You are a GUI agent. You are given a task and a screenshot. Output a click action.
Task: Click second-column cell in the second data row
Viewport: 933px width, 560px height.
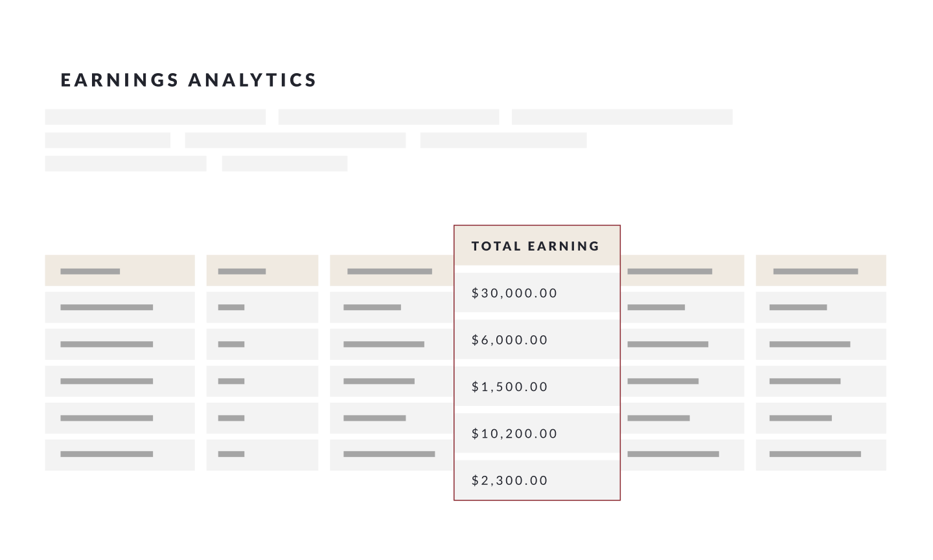point(262,344)
